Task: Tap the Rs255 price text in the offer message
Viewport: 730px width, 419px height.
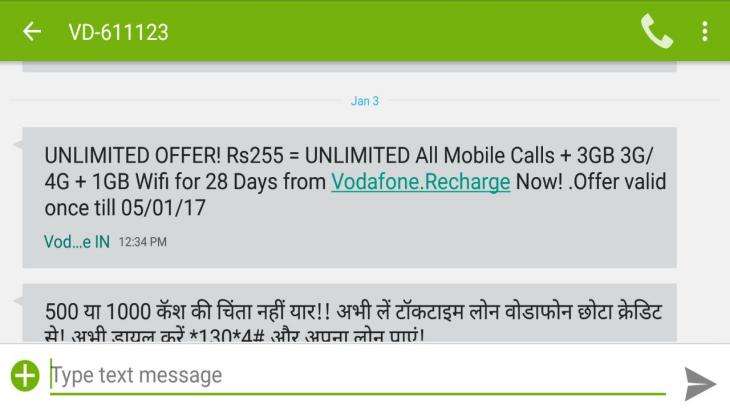Action: point(255,155)
